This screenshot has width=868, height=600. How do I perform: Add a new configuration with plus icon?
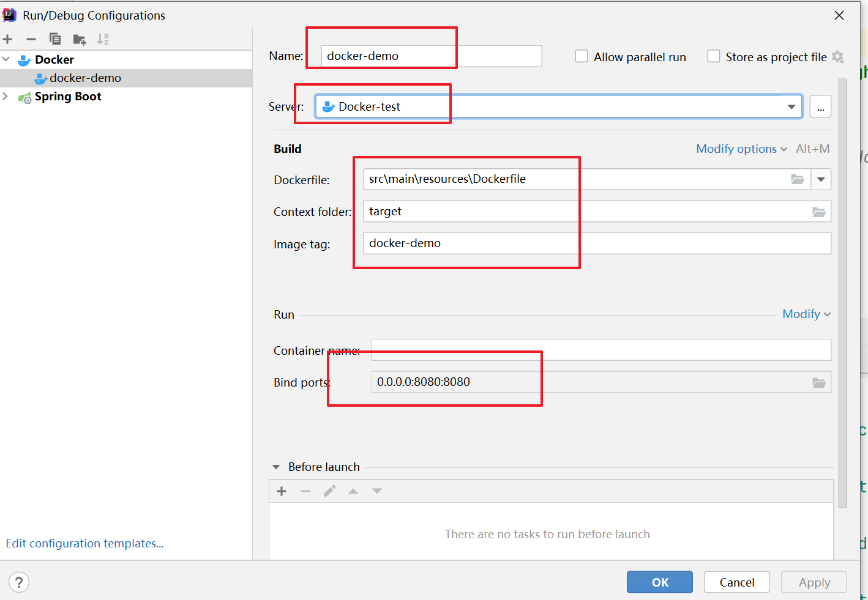click(7, 39)
